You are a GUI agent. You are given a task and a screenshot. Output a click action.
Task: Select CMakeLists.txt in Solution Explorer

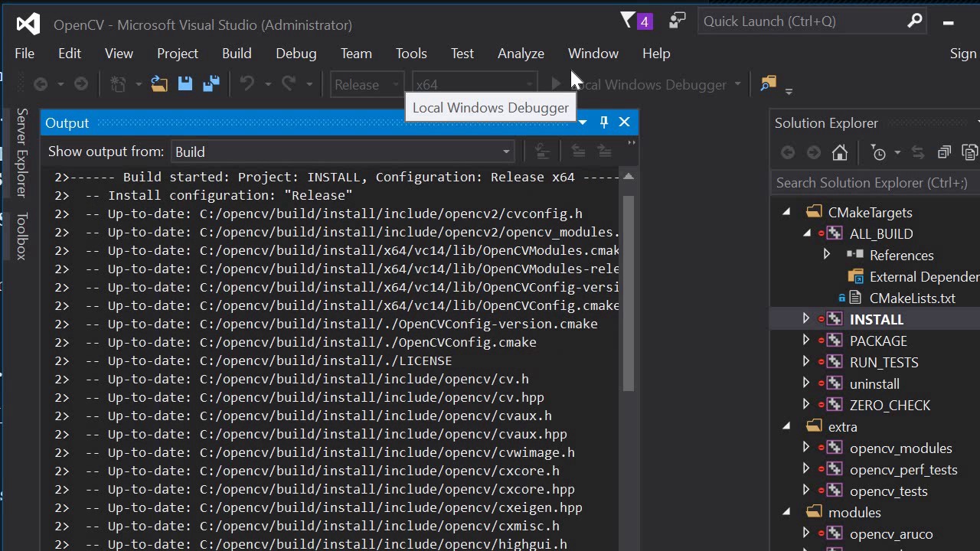(913, 298)
